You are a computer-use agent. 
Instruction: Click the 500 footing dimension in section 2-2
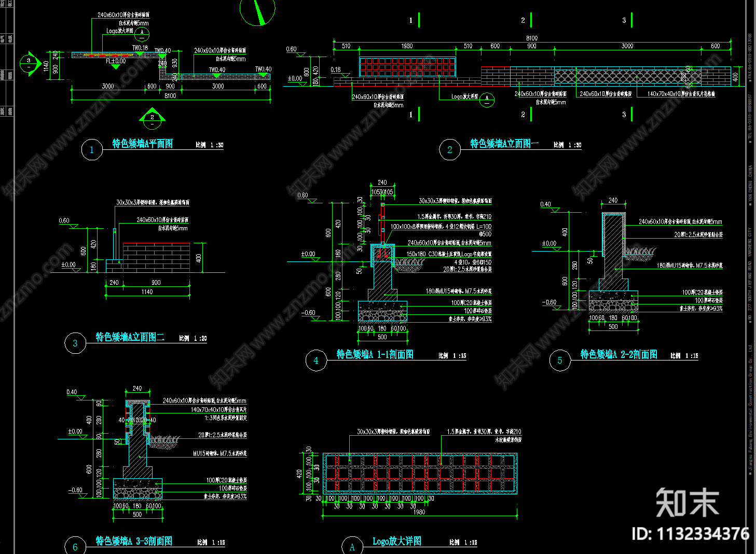613,327
